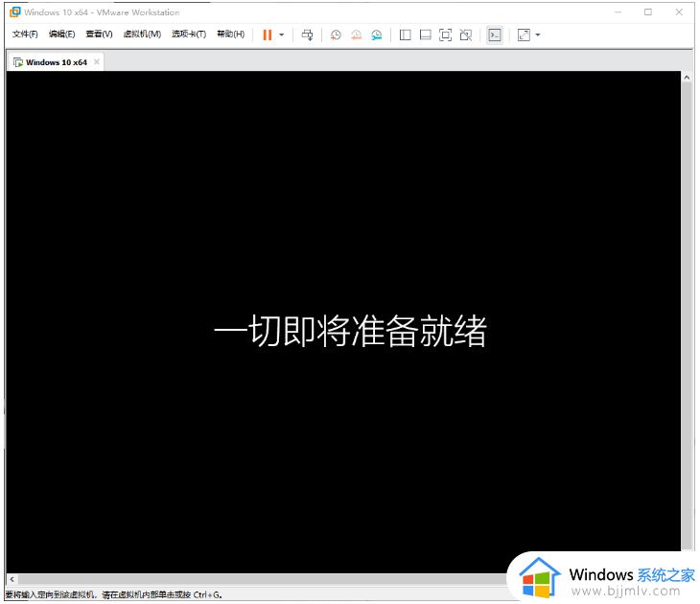Toggle the library sidebar panel

point(406,35)
